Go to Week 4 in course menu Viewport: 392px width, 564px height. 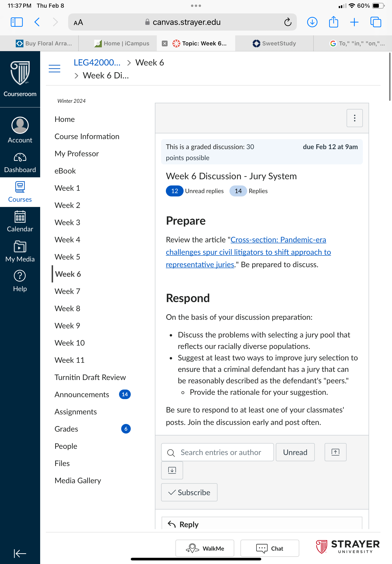pyautogui.click(x=67, y=240)
